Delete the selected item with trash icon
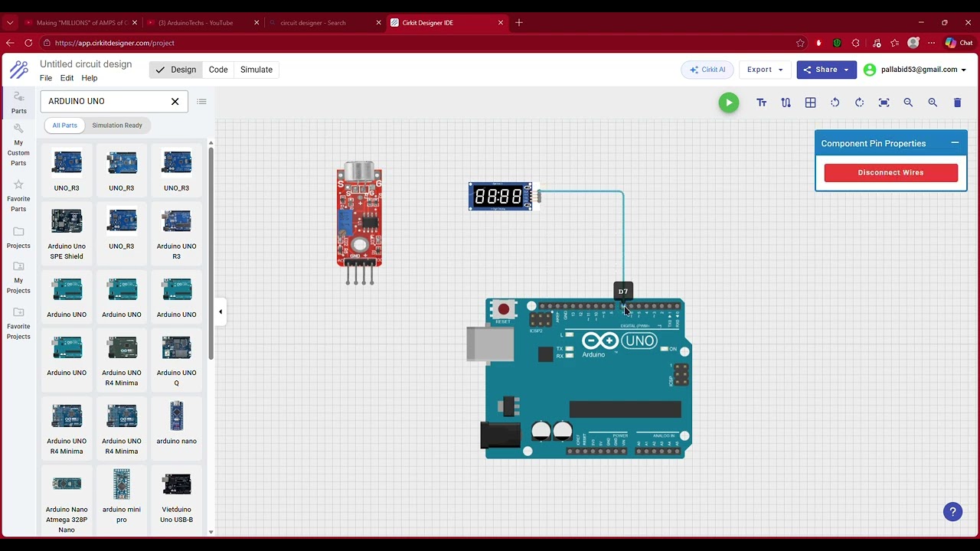 tap(957, 103)
